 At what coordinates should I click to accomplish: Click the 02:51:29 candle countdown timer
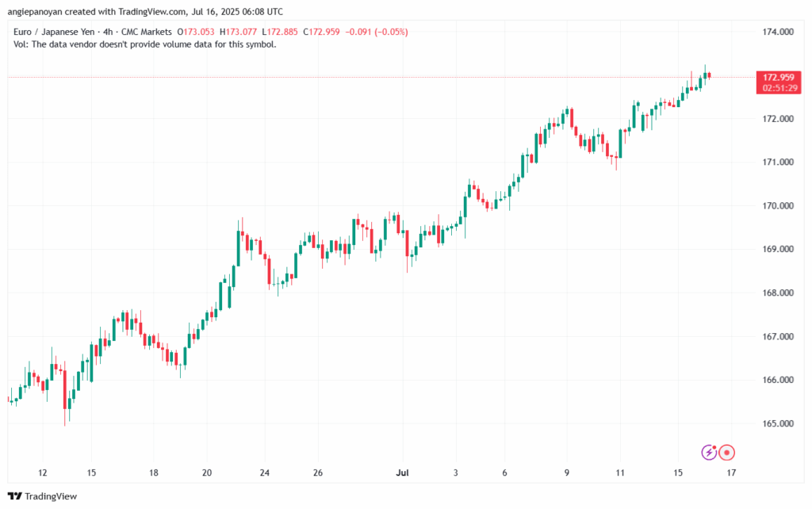click(778, 89)
